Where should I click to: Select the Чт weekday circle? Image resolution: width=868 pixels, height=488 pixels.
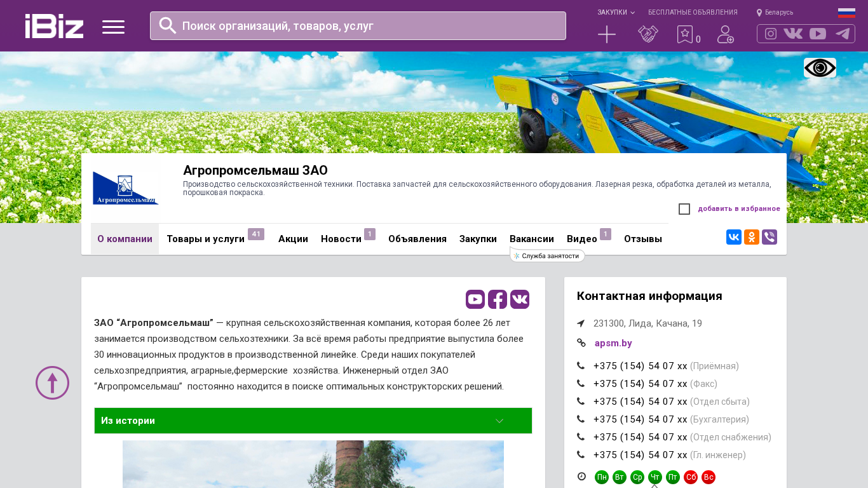point(655,477)
